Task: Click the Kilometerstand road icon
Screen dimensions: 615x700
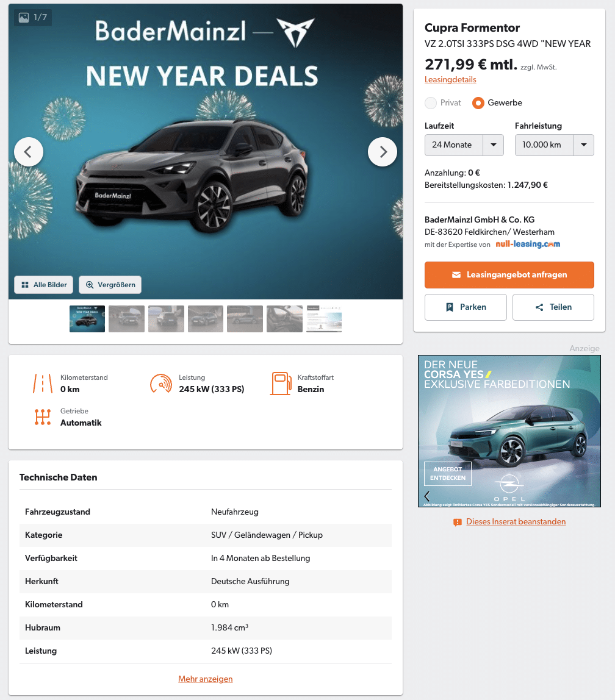Action: pos(43,384)
